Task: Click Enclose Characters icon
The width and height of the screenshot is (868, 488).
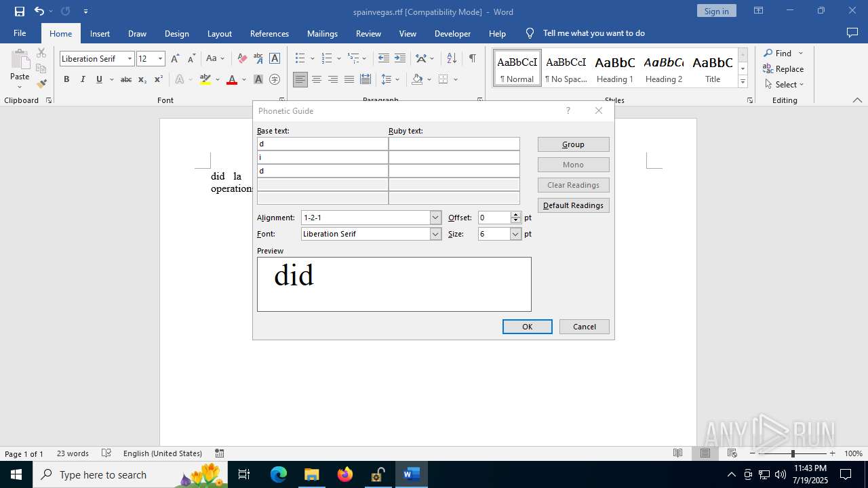Action: point(275,79)
